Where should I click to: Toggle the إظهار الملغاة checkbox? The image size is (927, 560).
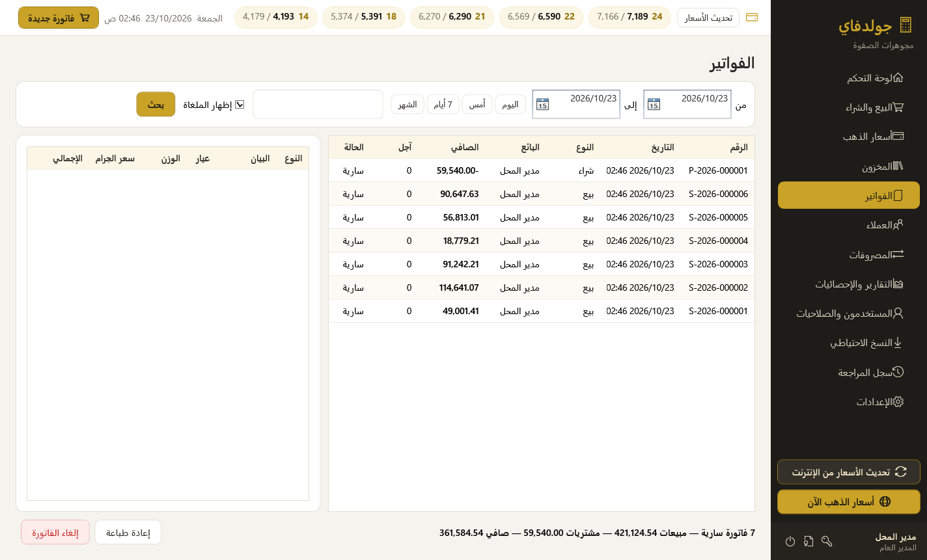pyautogui.click(x=240, y=104)
